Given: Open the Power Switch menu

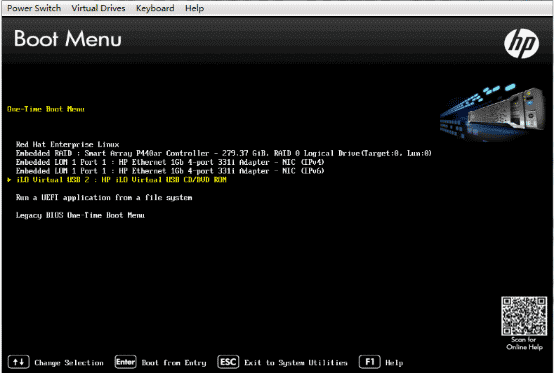Looking at the screenshot, I should [34, 8].
